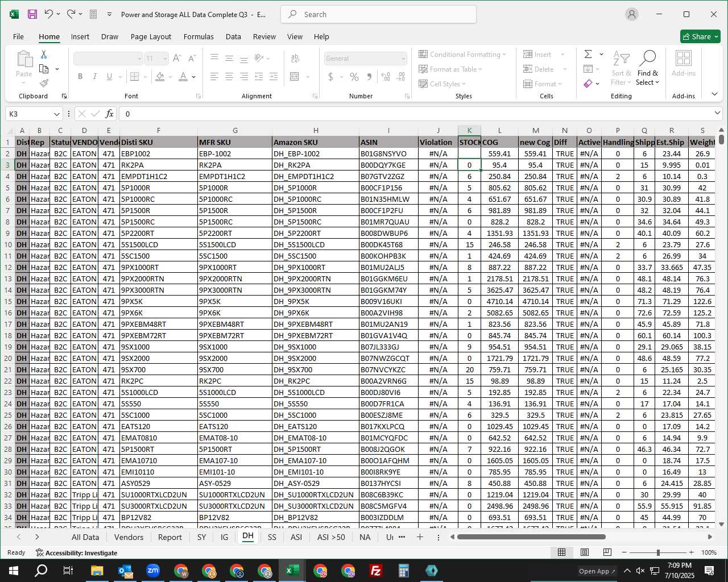Image resolution: width=728 pixels, height=582 pixels.
Task: Click the Cut scissors icon
Action: [44, 55]
